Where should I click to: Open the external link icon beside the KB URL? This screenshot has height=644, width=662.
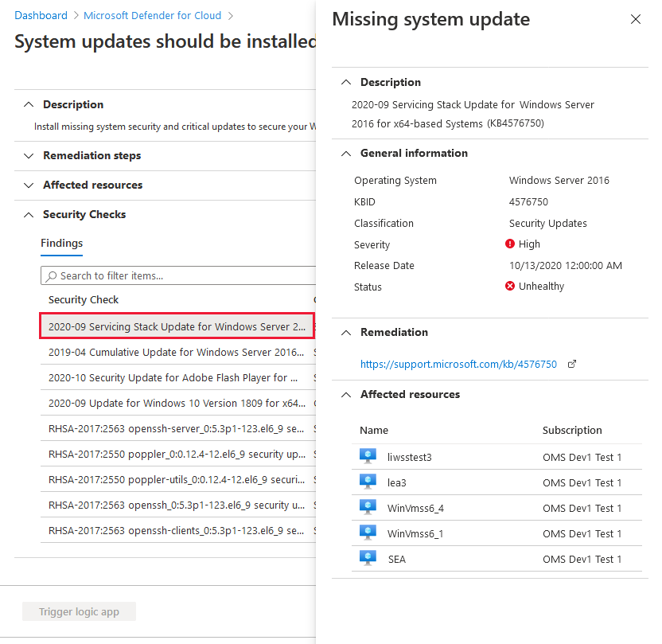(571, 364)
